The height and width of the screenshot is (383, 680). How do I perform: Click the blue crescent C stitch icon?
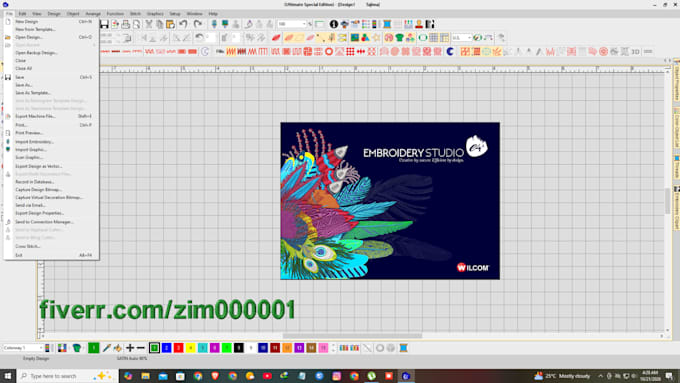[450, 52]
